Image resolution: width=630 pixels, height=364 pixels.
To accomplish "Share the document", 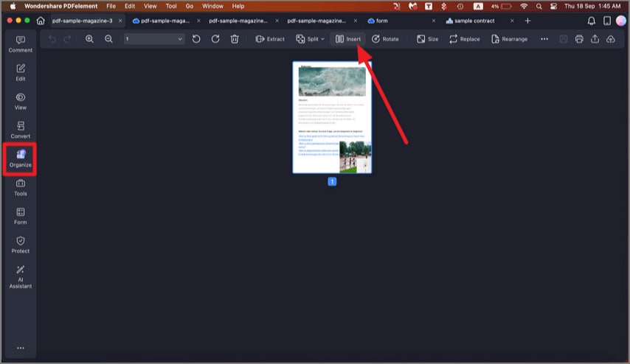I will [595, 39].
